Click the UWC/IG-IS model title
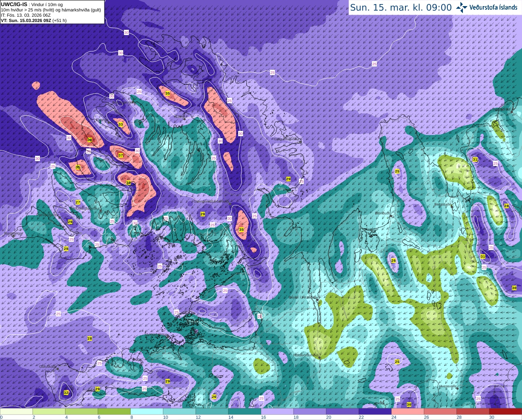This screenshot has height=420, width=522. pyautogui.click(x=14, y=4)
